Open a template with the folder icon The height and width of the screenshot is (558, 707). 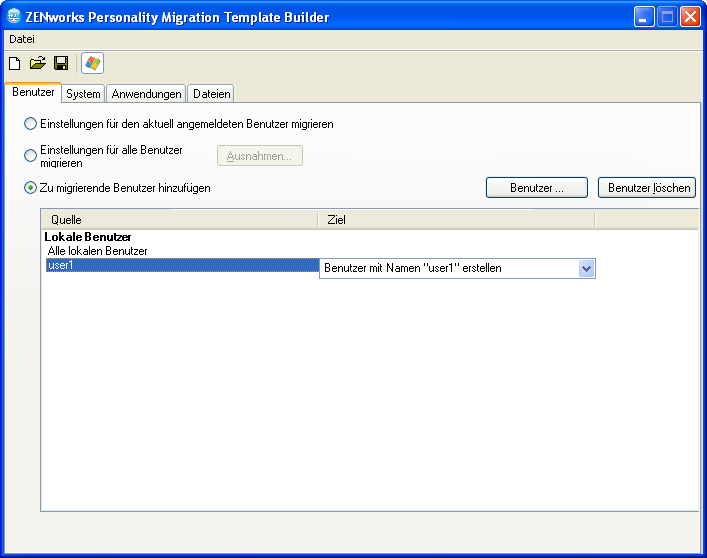(38, 63)
